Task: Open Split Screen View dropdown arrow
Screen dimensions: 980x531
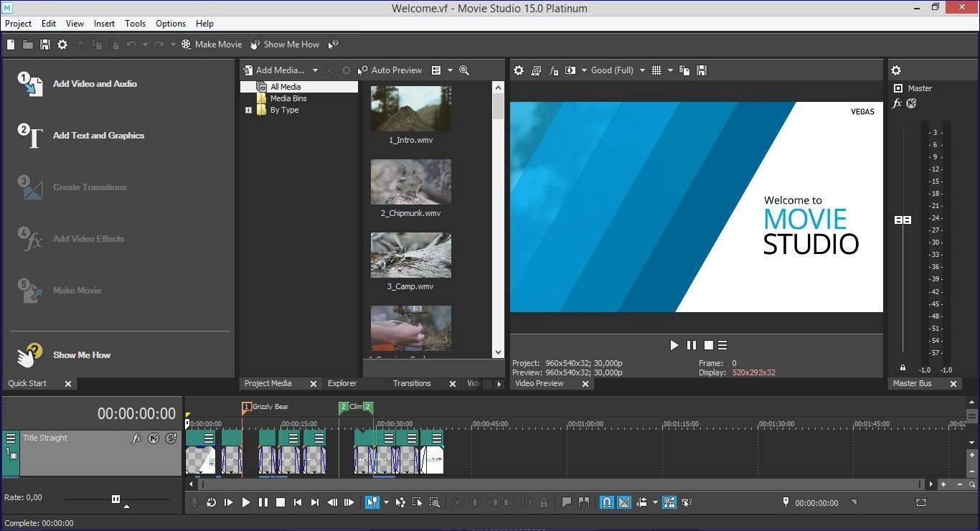Action: (585, 70)
